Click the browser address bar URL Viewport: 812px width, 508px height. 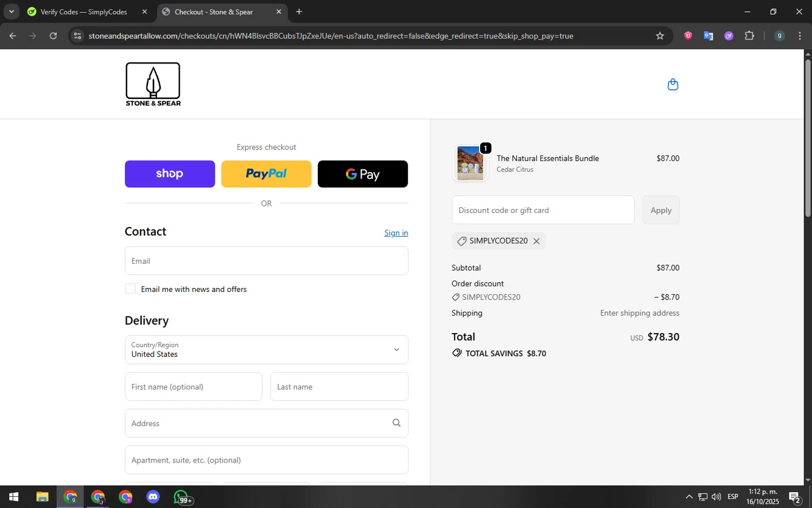point(331,36)
